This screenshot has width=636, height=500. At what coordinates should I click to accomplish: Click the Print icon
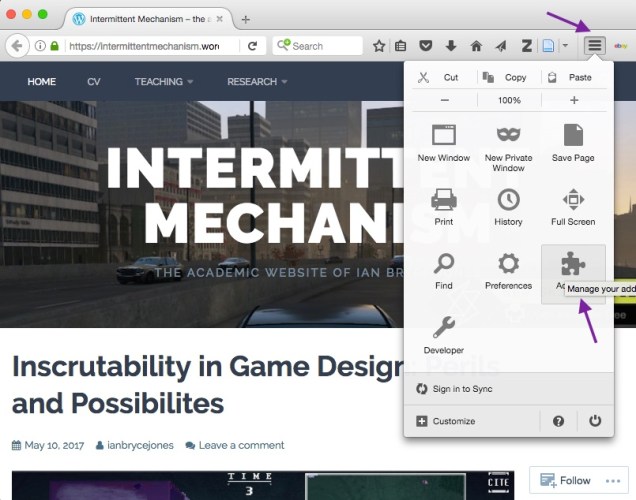(x=444, y=203)
